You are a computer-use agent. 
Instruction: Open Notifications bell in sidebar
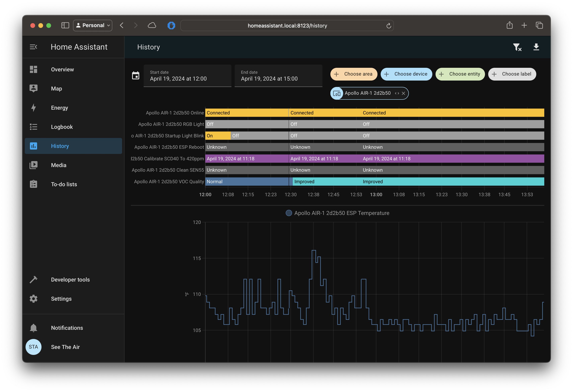[34, 328]
